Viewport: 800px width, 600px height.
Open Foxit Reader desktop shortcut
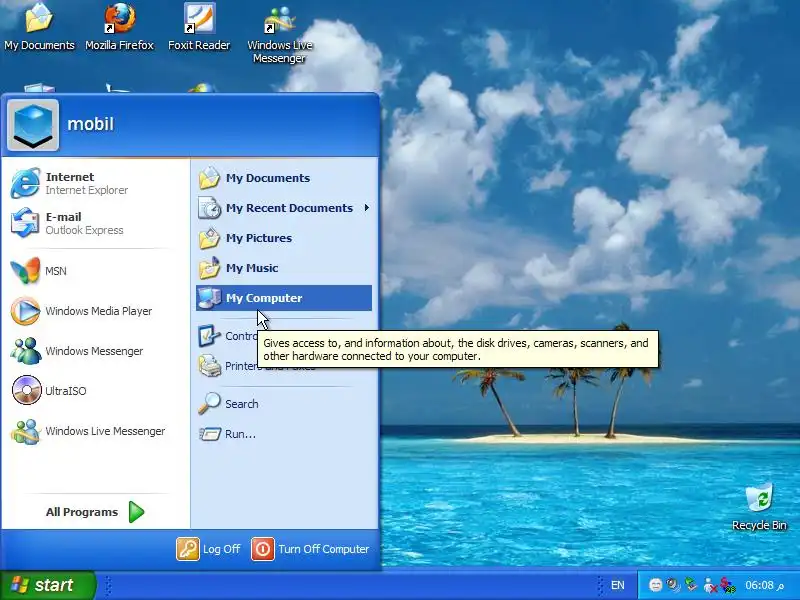pyautogui.click(x=199, y=27)
